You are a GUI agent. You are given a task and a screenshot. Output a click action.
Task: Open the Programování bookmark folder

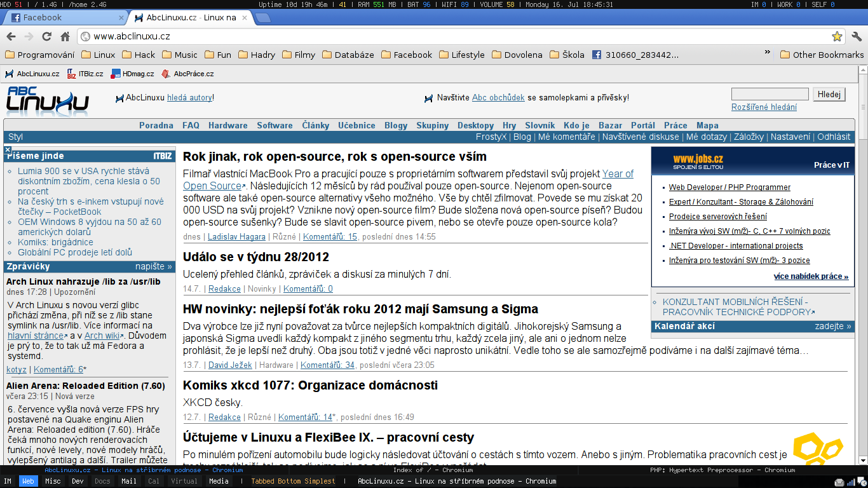pos(39,55)
